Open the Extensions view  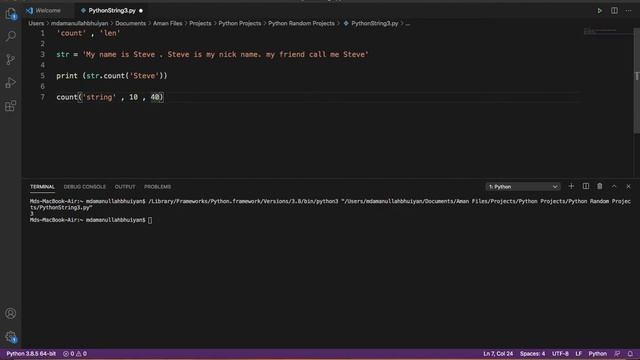(x=11, y=106)
